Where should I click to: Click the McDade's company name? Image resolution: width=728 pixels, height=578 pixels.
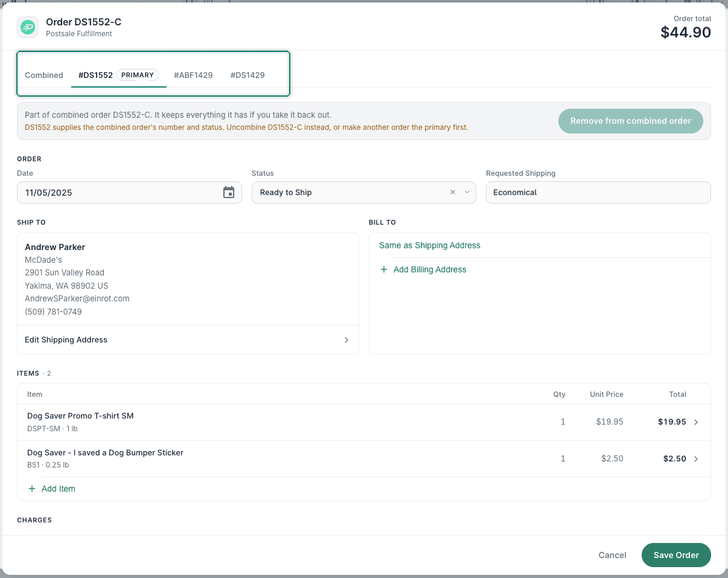click(43, 260)
